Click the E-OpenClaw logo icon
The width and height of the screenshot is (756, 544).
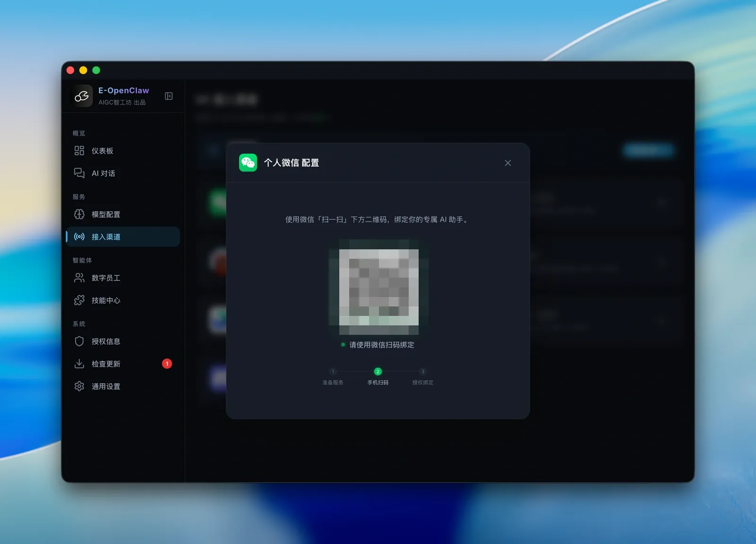(81, 96)
